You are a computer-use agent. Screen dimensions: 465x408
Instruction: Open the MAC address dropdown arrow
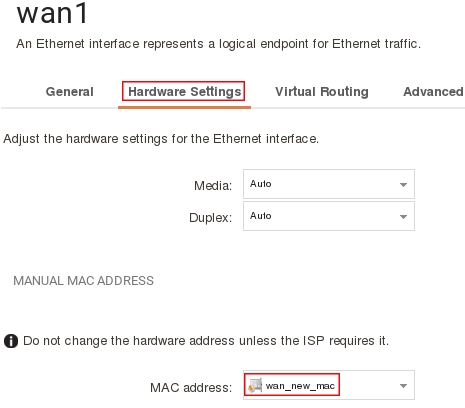point(403,386)
